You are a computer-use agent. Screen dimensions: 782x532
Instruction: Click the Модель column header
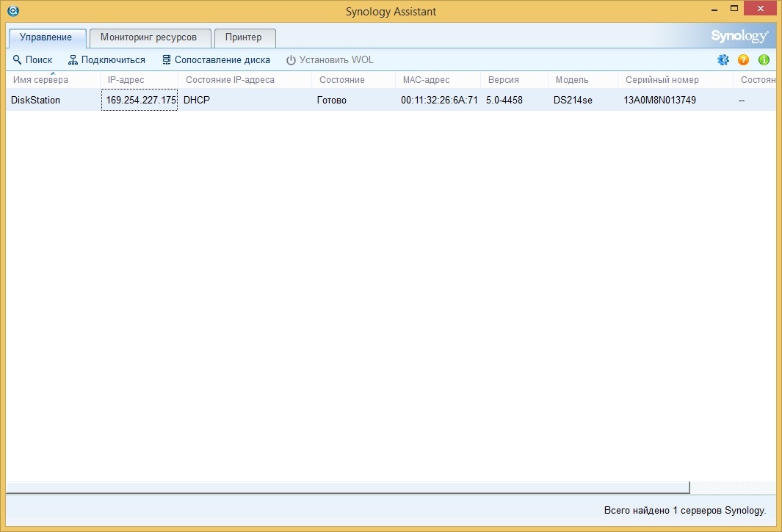(571, 80)
